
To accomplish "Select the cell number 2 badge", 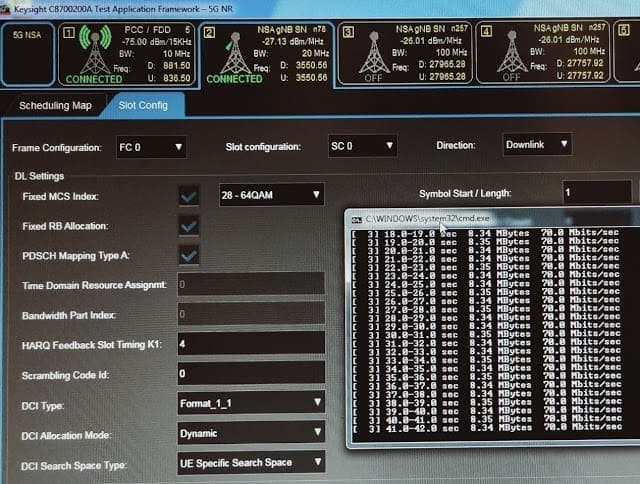I will coord(209,32).
